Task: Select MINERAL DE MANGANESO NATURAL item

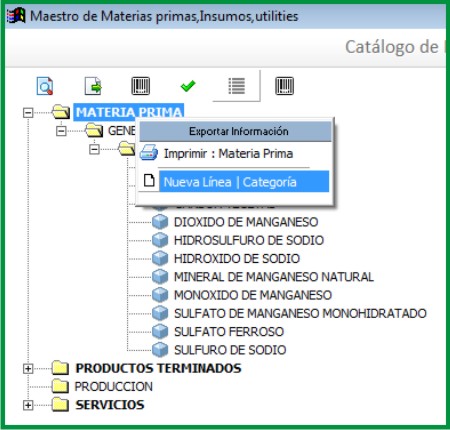Action: tap(274, 277)
